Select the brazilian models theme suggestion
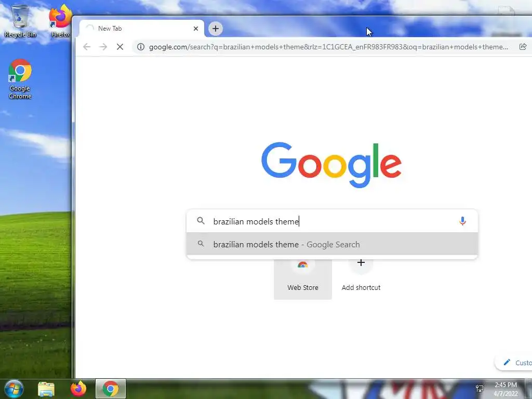The image size is (532, 399). (332, 244)
